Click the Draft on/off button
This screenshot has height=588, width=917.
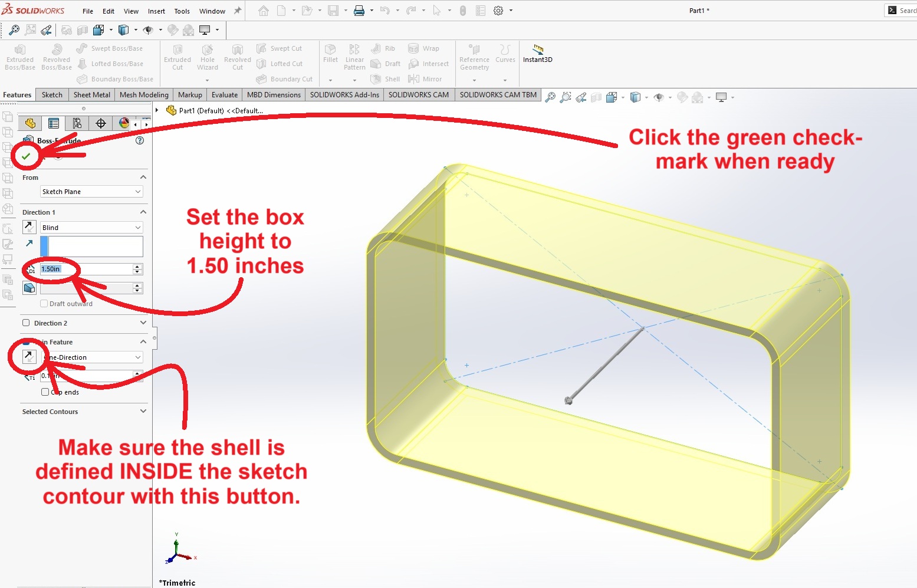[x=29, y=288]
